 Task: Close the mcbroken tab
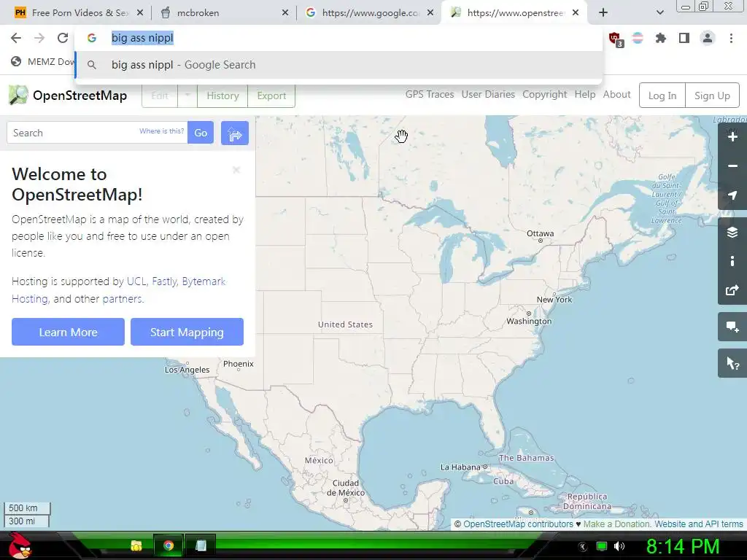[x=285, y=13]
